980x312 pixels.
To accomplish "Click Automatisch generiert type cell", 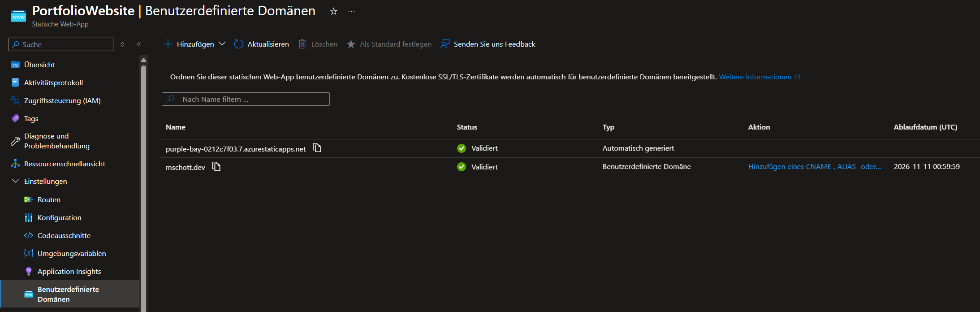I will 638,148.
